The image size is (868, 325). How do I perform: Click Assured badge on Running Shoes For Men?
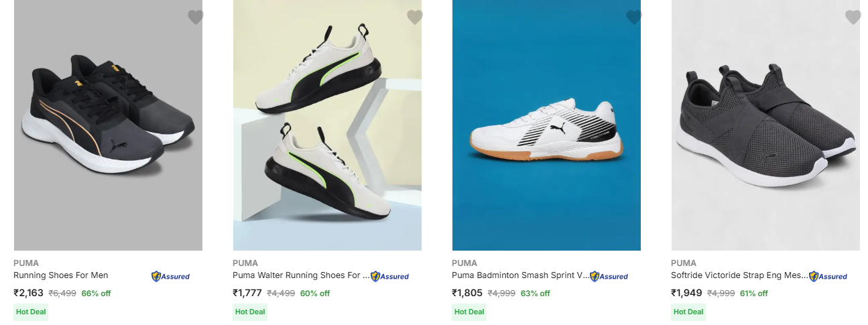170,276
